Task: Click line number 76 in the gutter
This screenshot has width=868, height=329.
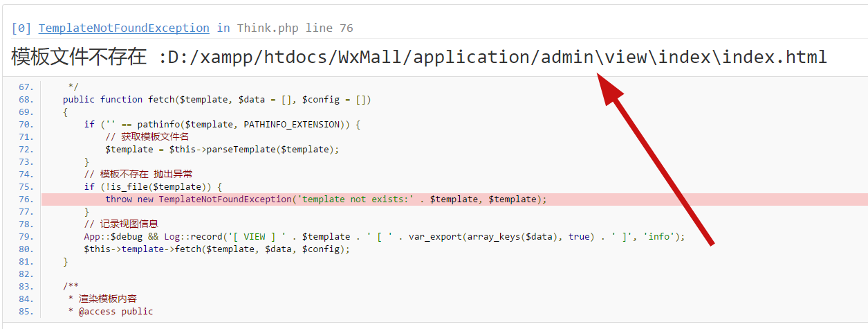Action: pyautogui.click(x=25, y=199)
